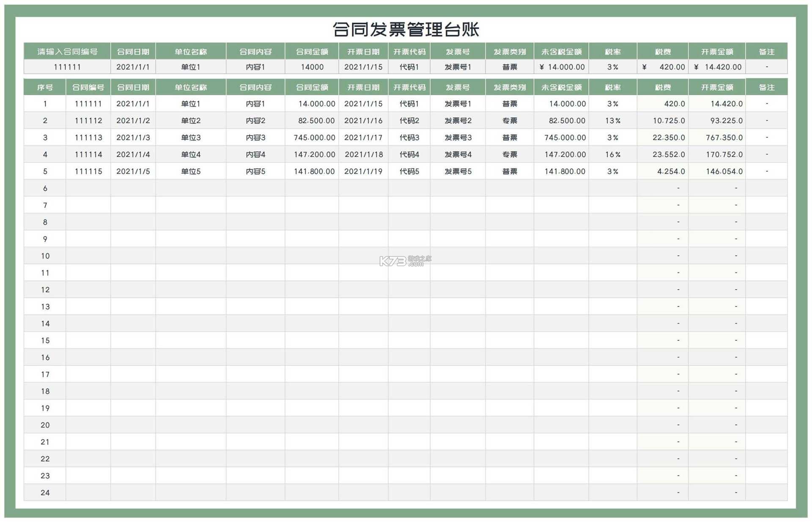Select contract amount 745,000.00 in row 3
This screenshot has width=812, height=522.
click(312, 137)
